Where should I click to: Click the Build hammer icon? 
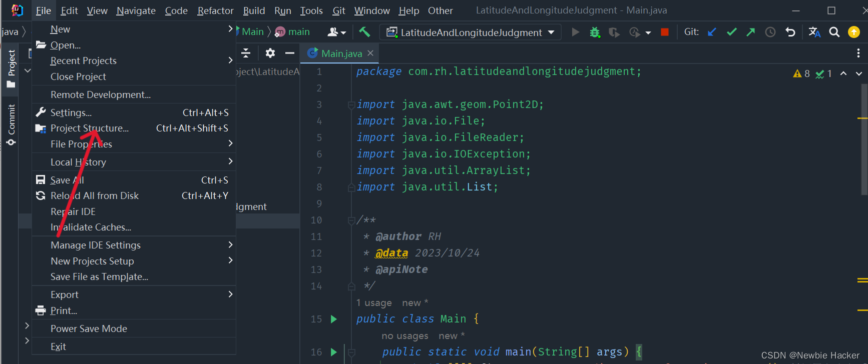coord(364,32)
